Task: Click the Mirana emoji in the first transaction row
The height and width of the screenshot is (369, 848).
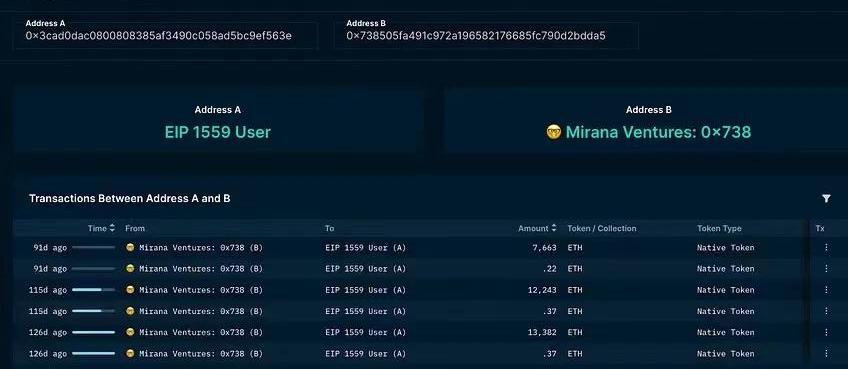Action: pos(130,247)
